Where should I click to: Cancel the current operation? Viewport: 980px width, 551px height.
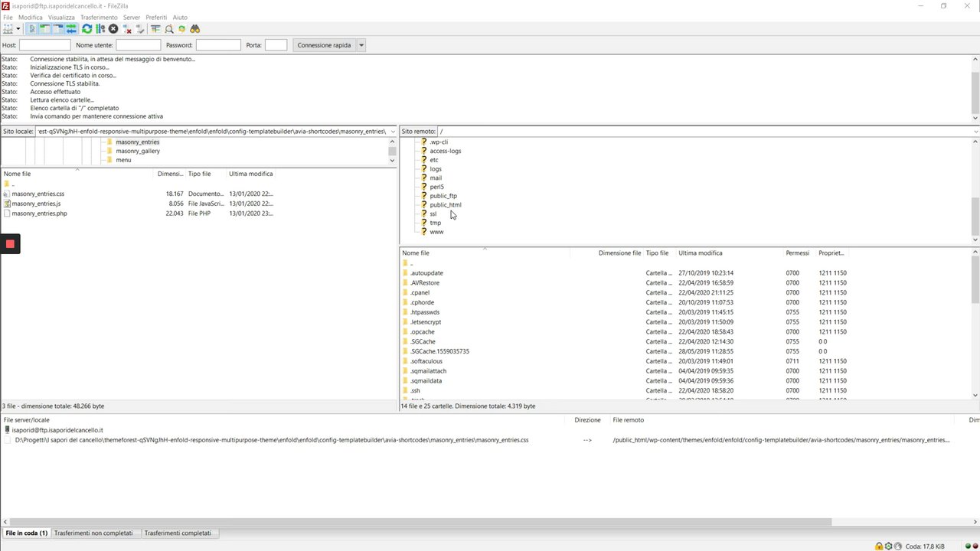pos(113,29)
